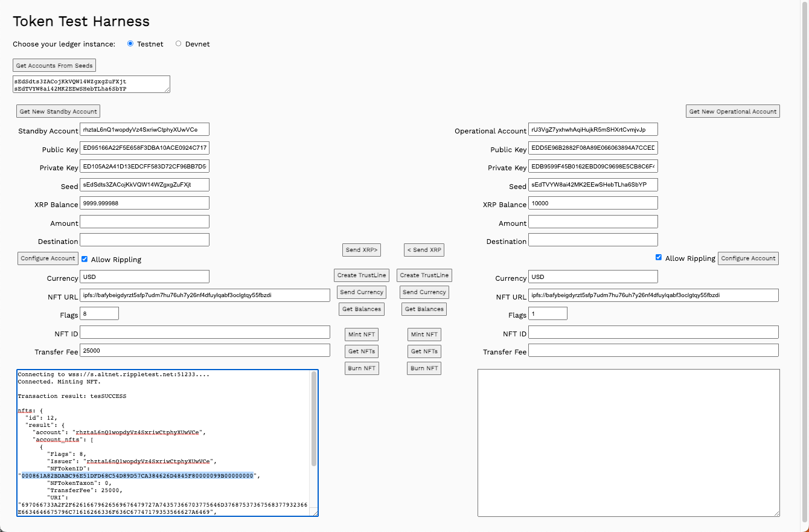Click the standby-side Create TrustLine button
The width and height of the screenshot is (809, 532).
point(361,275)
